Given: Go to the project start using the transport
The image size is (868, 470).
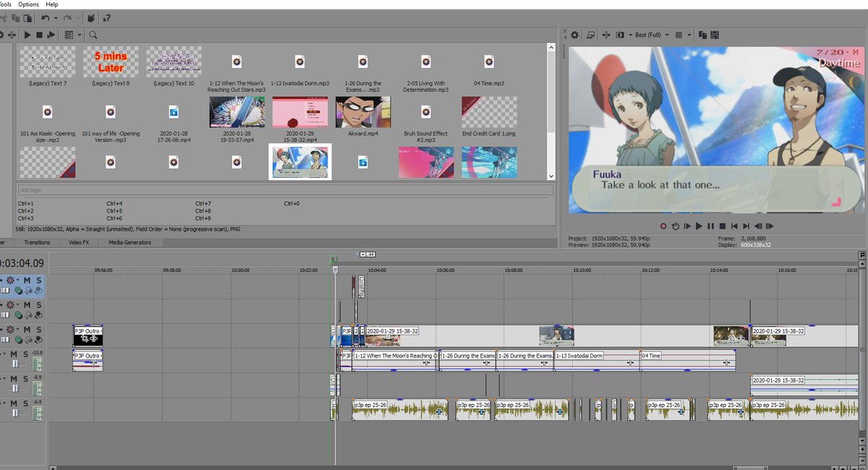Looking at the screenshot, I should point(734,226).
